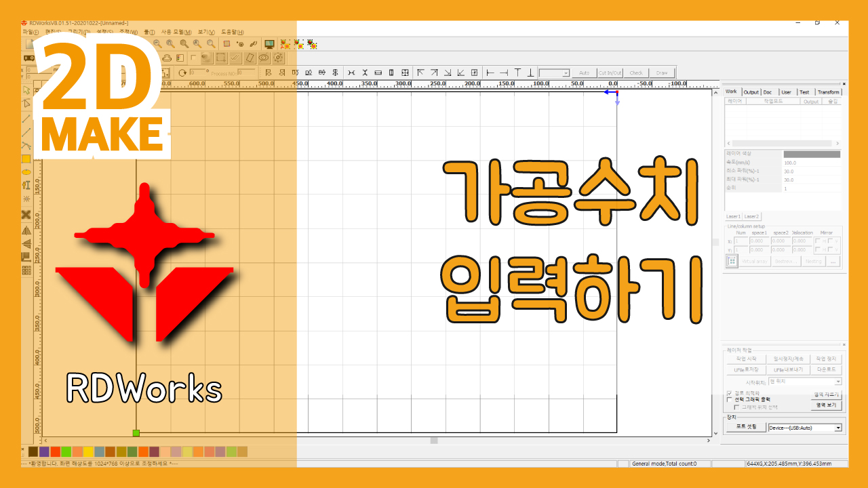This screenshot has width=868, height=488.
Task: Toggle Mirror V checkbox in Y row
Action: [830, 249]
